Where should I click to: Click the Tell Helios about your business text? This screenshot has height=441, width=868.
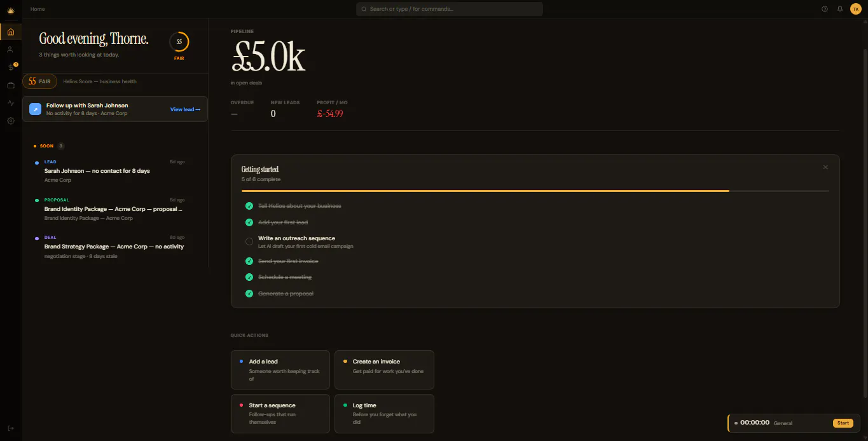point(300,206)
